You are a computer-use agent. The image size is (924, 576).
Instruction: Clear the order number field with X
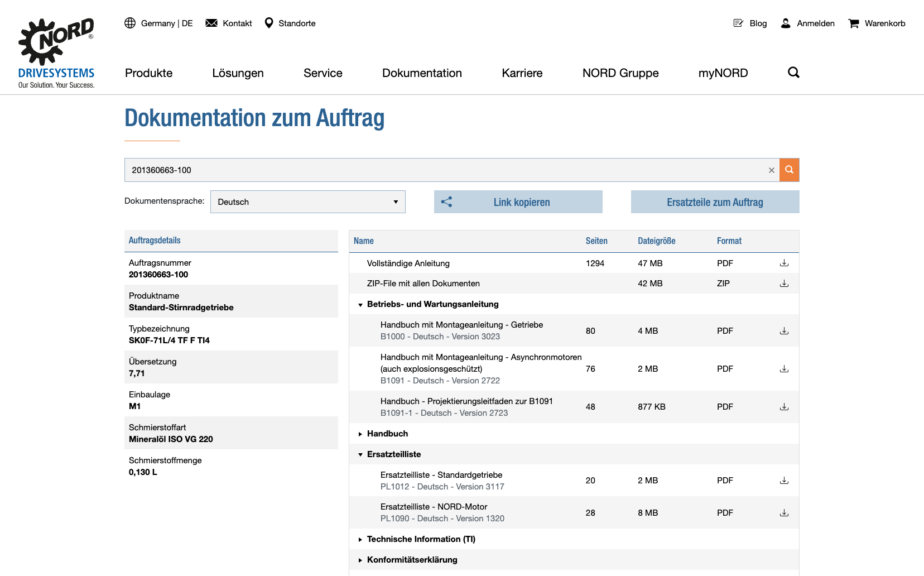(772, 170)
